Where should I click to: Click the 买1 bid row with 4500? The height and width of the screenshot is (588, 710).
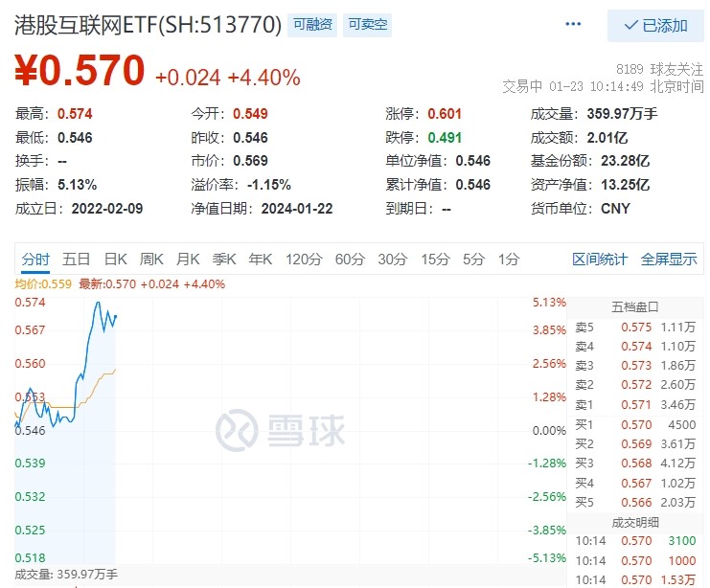coord(635,424)
